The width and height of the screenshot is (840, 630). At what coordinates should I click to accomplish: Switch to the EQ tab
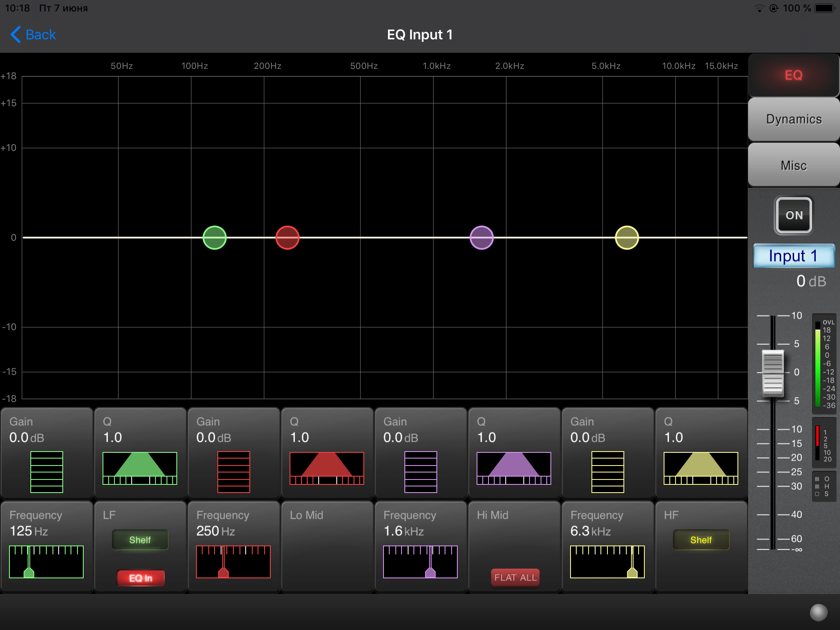tap(793, 75)
